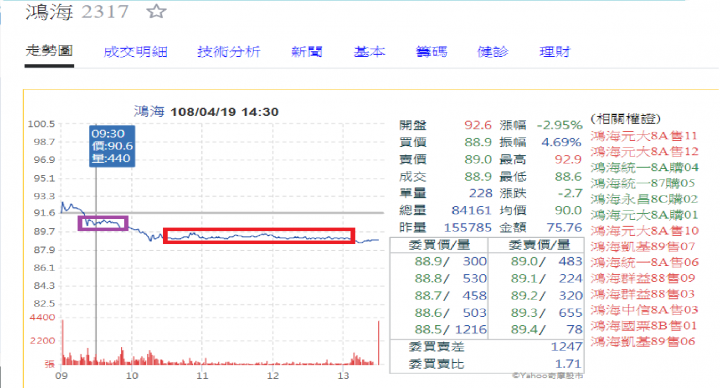
Task: Open warrant 鴻海中信8A售03
Action: (644, 310)
